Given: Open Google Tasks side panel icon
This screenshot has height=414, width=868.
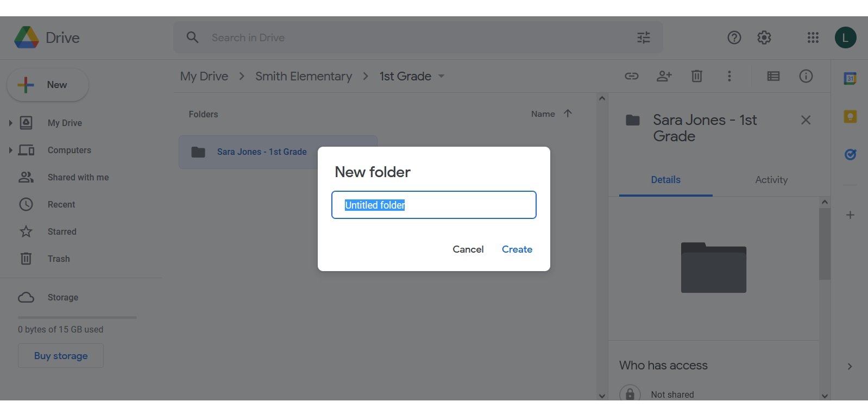Looking at the screenshot, I should (x=850, y=155).
